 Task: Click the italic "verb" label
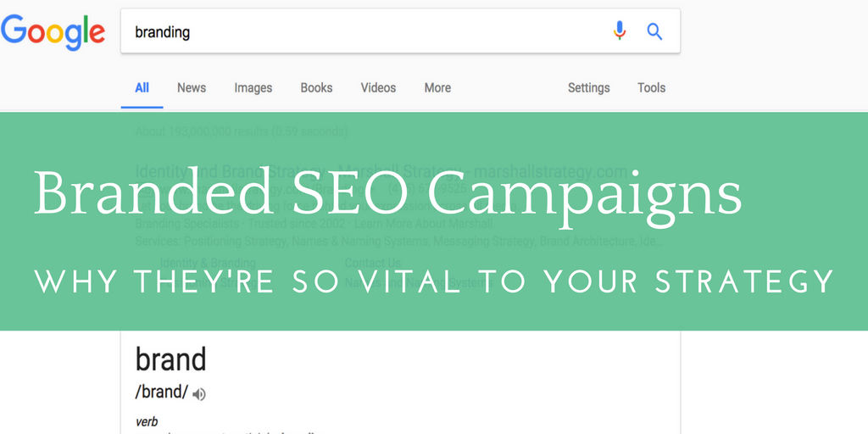pos(147,421)
